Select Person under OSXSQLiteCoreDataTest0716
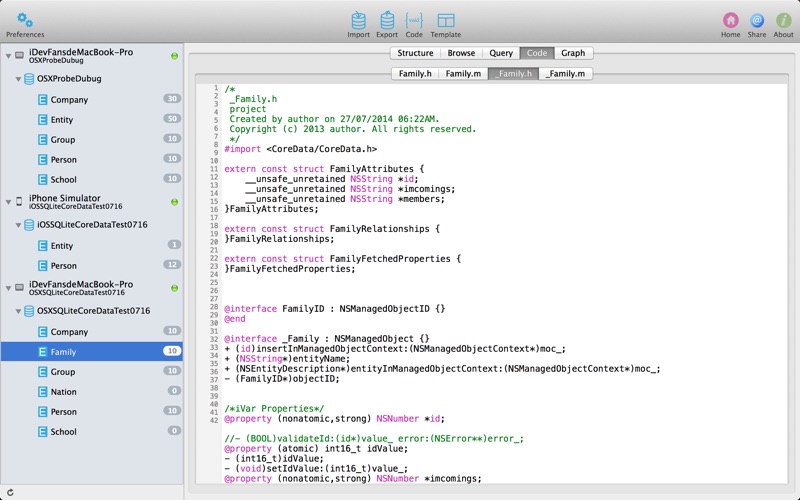 click(91, 411)
